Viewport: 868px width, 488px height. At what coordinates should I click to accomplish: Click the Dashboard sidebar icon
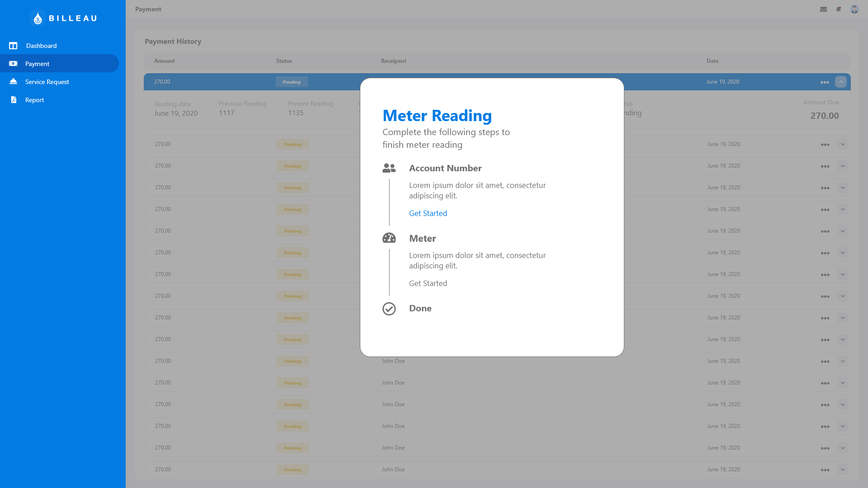(x=13, y=46)
